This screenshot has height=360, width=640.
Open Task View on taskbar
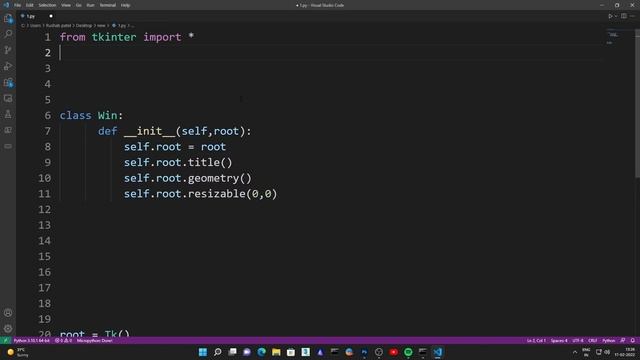click(232, 352)
